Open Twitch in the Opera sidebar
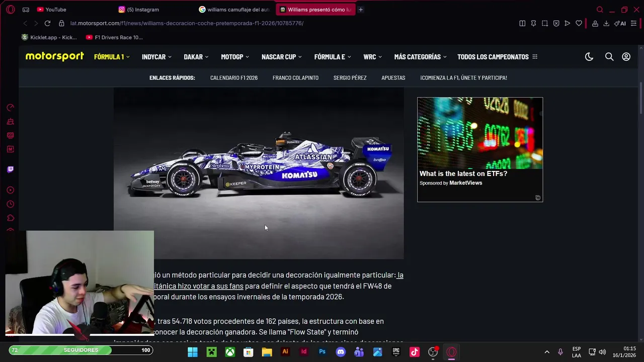Image resolution: width=644 pixels, height=362 pixels. click(10, 169)
